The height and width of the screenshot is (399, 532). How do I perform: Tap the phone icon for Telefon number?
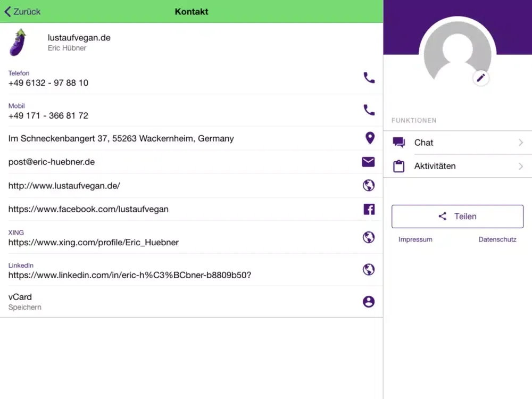pos(369,78)
